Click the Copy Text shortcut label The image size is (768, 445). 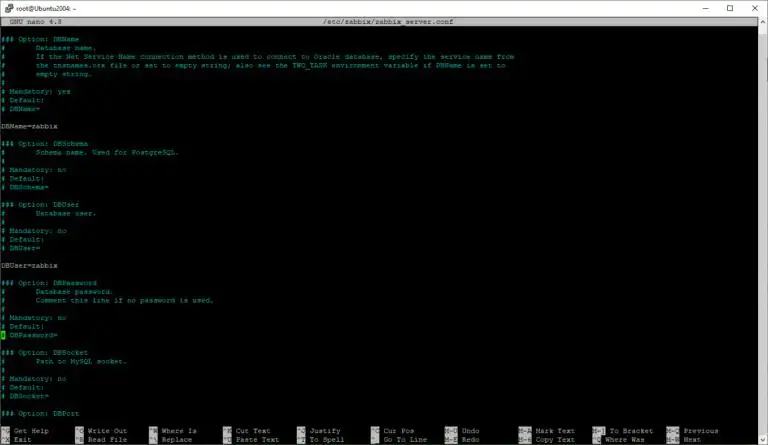coord(555,440)
